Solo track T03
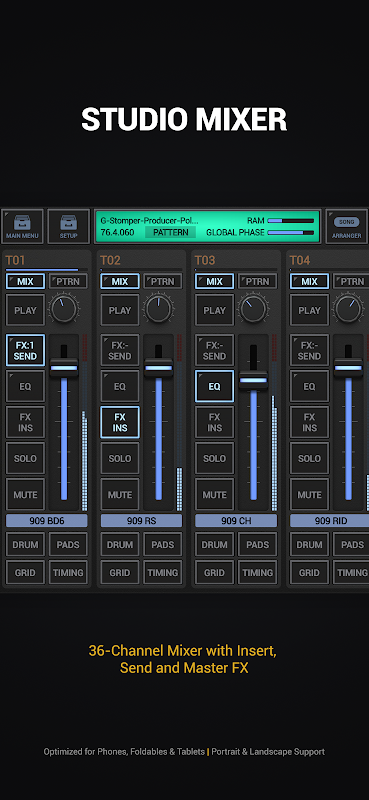Viewport: 369px width, 800px height. [215, 458]
